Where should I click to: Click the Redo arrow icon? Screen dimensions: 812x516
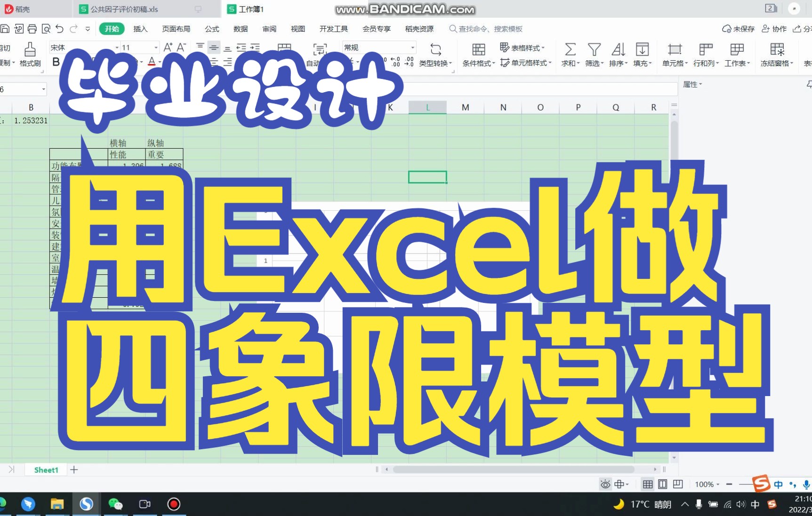tap(73, 29)
